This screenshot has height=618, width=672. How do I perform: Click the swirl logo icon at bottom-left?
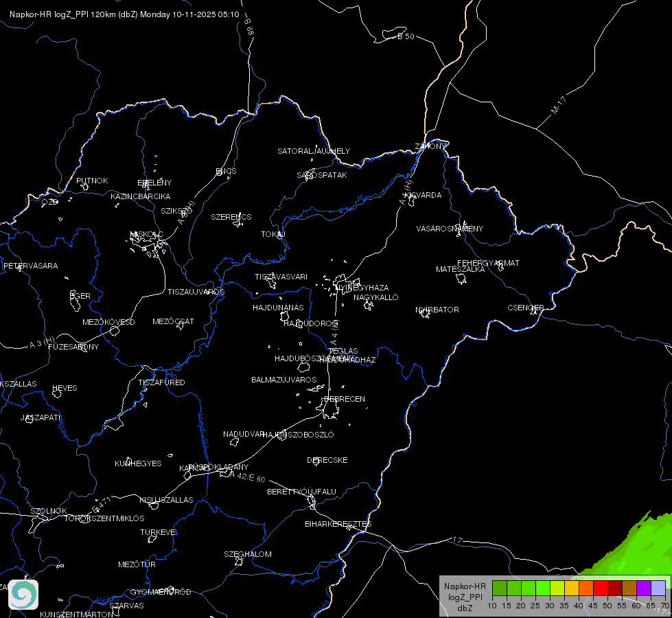point(23,595)
